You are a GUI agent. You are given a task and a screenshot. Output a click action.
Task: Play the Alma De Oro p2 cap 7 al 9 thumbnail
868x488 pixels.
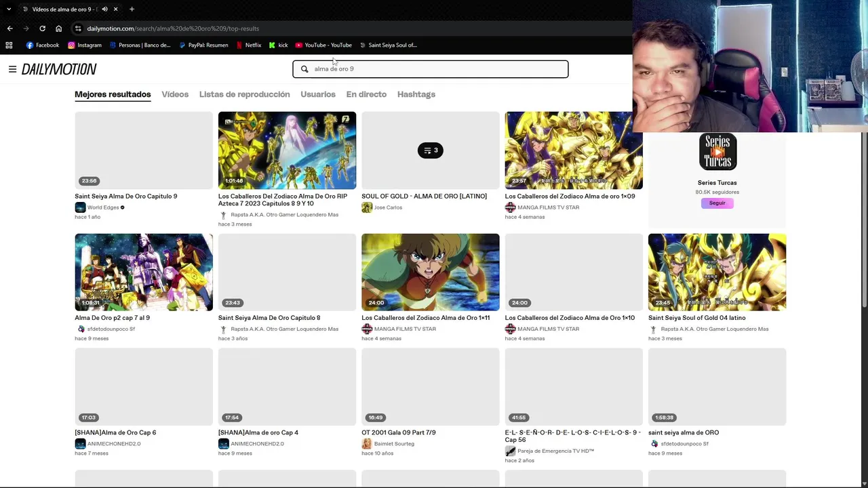click(144, 272)
